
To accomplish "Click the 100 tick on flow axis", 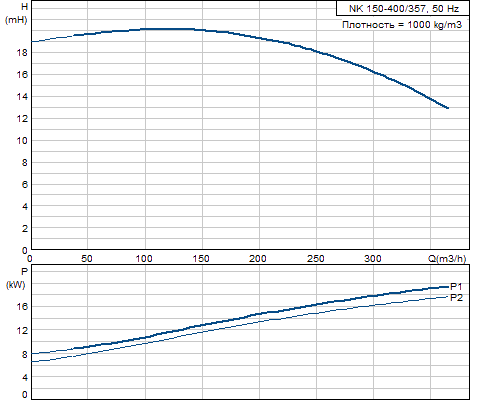I will (144, 259).
